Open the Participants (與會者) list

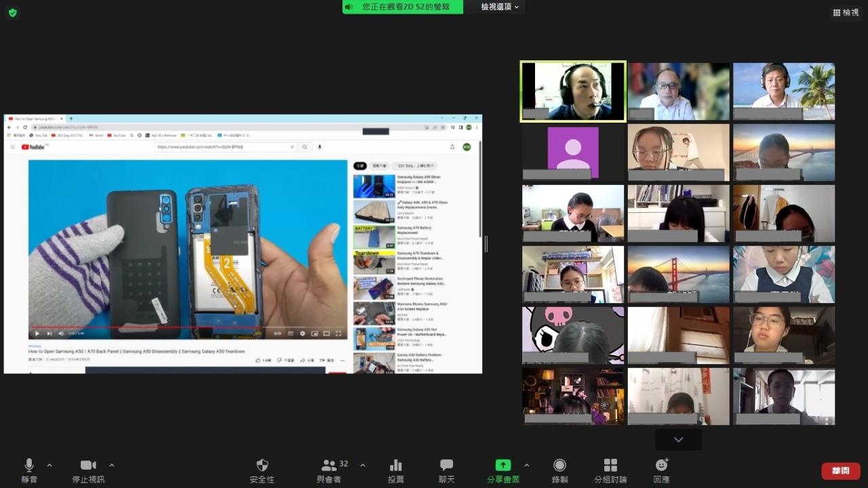point(330,470)
